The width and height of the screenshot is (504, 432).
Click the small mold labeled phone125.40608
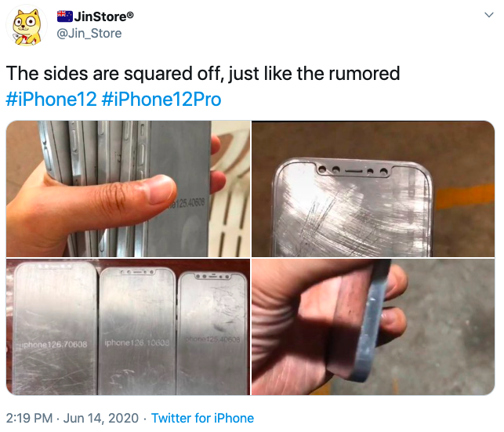pos(212,333)
